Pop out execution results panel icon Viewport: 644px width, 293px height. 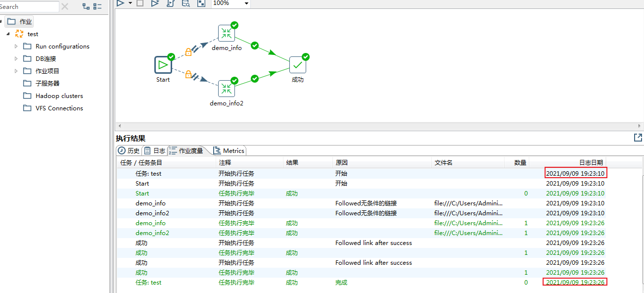(x=638, y=138)
